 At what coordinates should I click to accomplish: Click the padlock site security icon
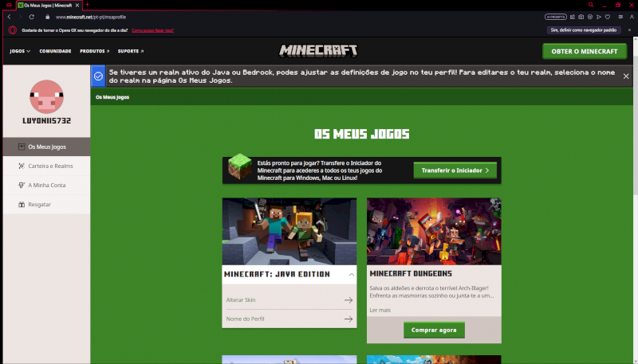tap(48, 17)
